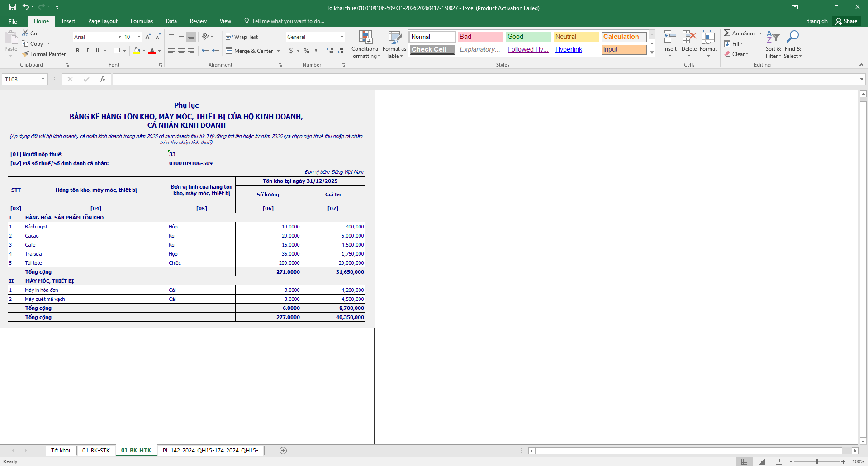Click the Save icon in title bar
The width and height of the screenshot is (868, 466).
pos(13,7)
